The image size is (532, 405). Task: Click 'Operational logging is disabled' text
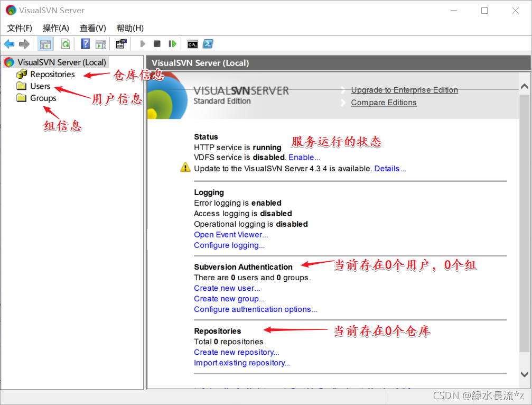(251, 224)
